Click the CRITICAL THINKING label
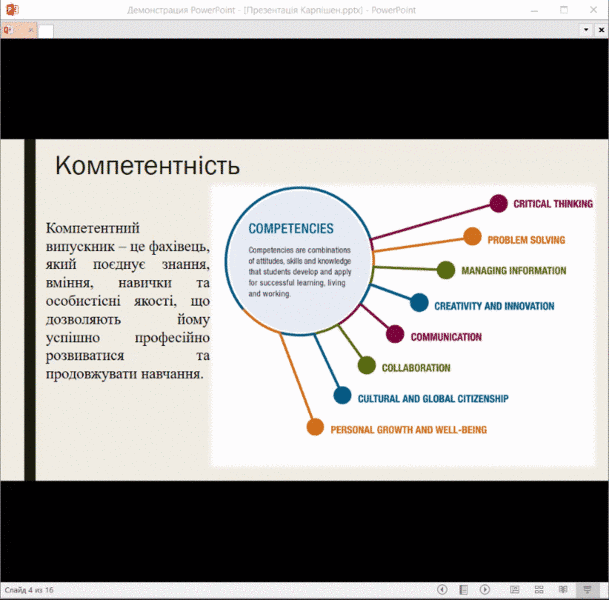Viewport: 609px width, 600px height. (x=552, y=204)
